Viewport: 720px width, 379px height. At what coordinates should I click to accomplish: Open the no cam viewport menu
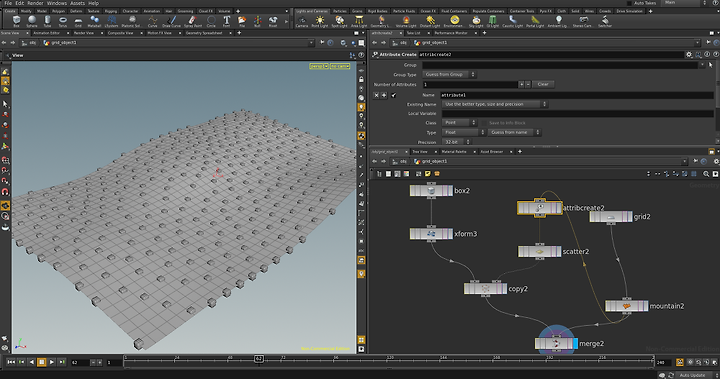click(x=340, y=66)
